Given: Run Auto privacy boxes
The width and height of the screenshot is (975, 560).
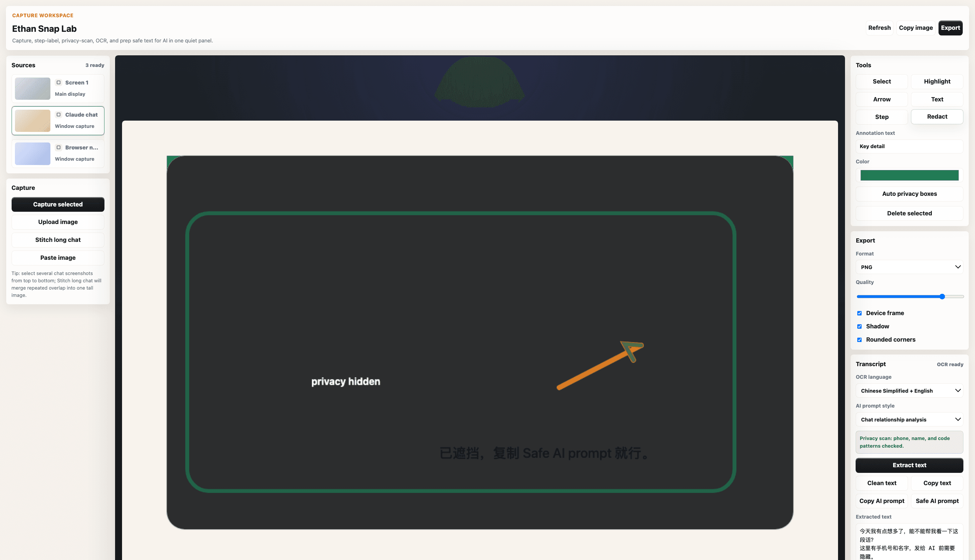Looking at the screenshot, I should click(909, 194).
